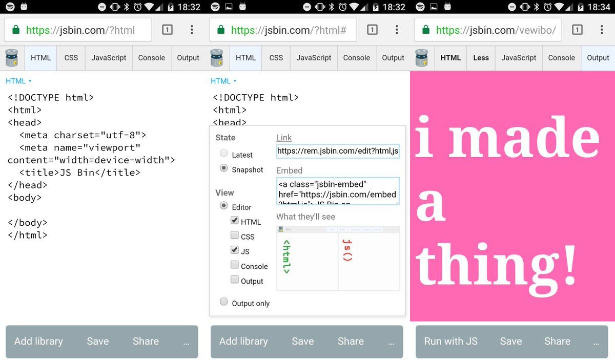Uncheck the JS panel checkbox in share view
Image resolution: width=615 pixels, height=364 pixels.
click(x=235, y=250)
